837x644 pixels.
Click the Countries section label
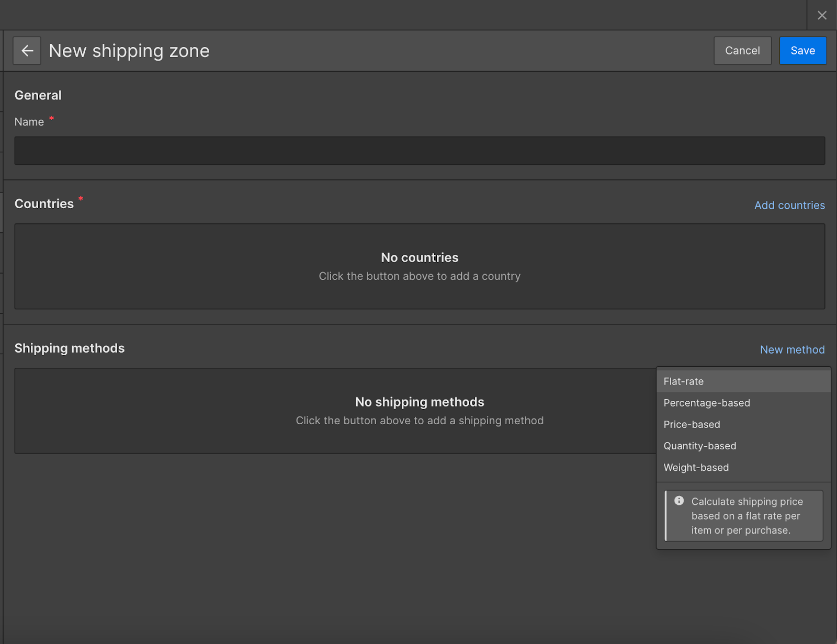[x=44, y=203]
